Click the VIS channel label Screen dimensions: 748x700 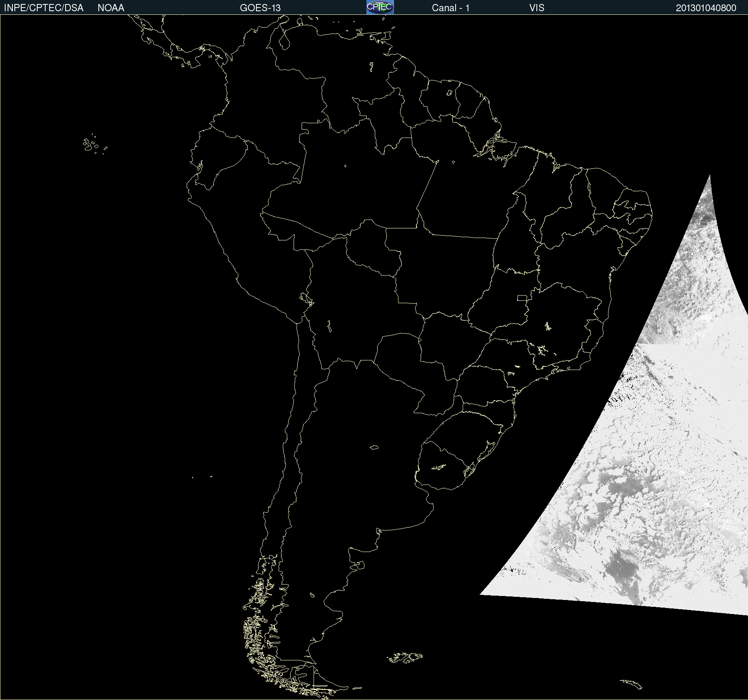pyautogui.click(x=537, y=8)
